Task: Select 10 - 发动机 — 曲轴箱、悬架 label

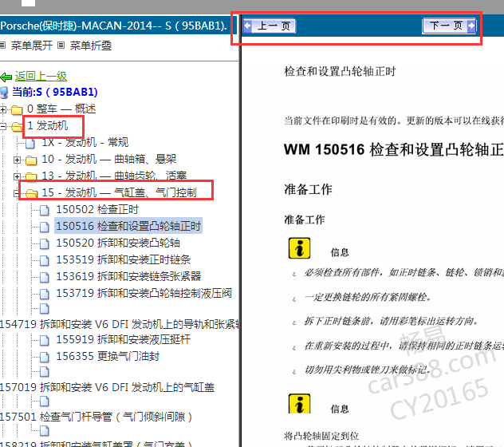Action: point(109,159)
